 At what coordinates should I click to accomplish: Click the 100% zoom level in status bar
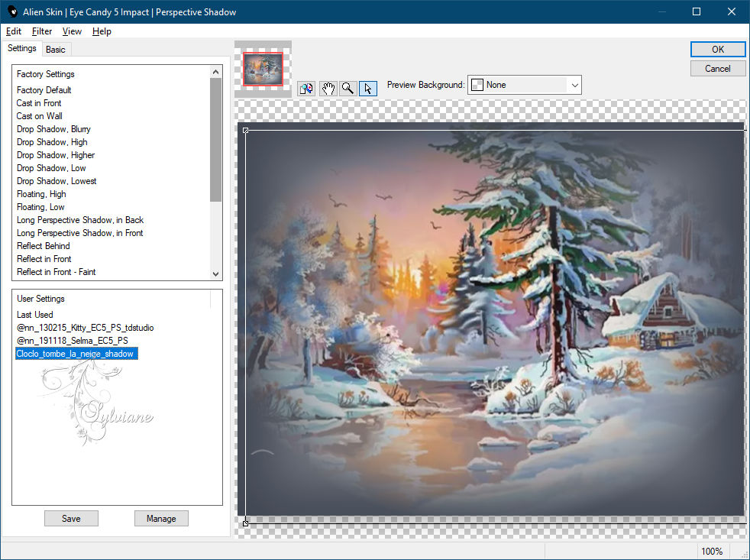712,551
